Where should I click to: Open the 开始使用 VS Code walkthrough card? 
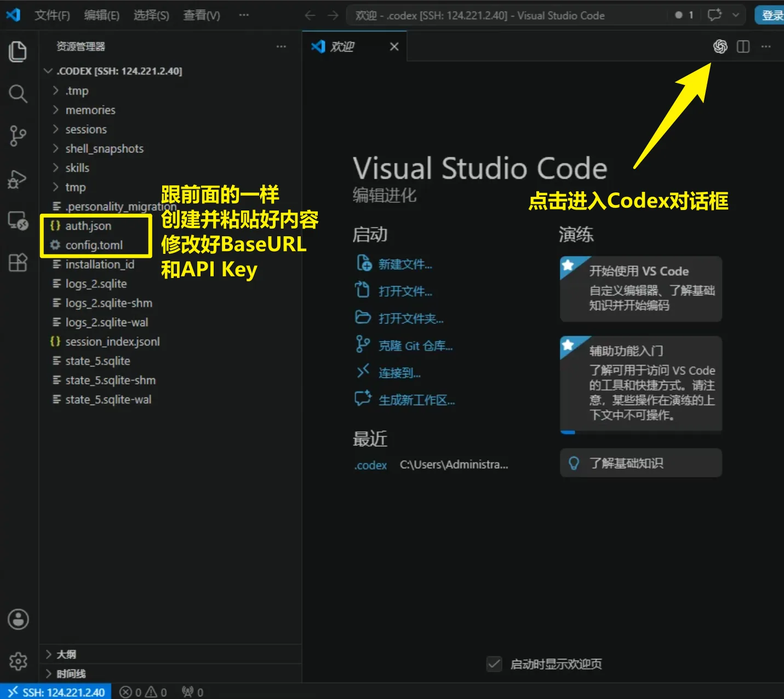(x=641, y=289)
